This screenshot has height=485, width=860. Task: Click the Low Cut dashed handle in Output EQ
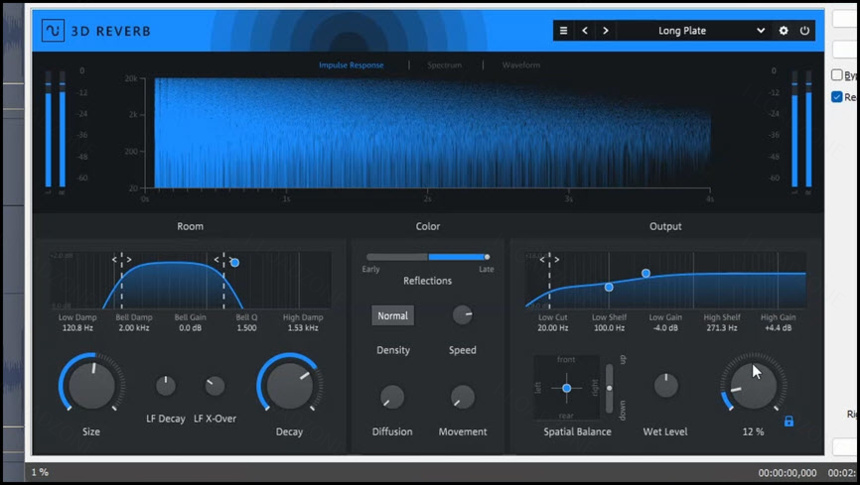(550, 280)
